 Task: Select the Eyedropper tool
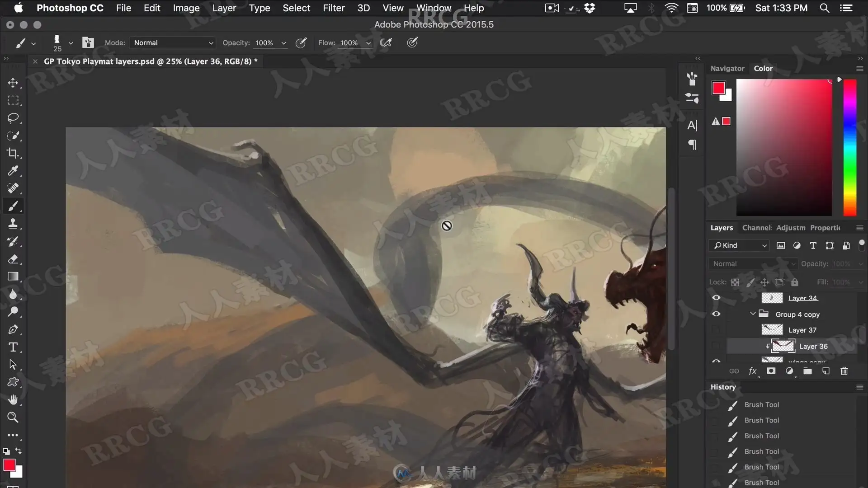pyautogui.click(x=13, y=171)
